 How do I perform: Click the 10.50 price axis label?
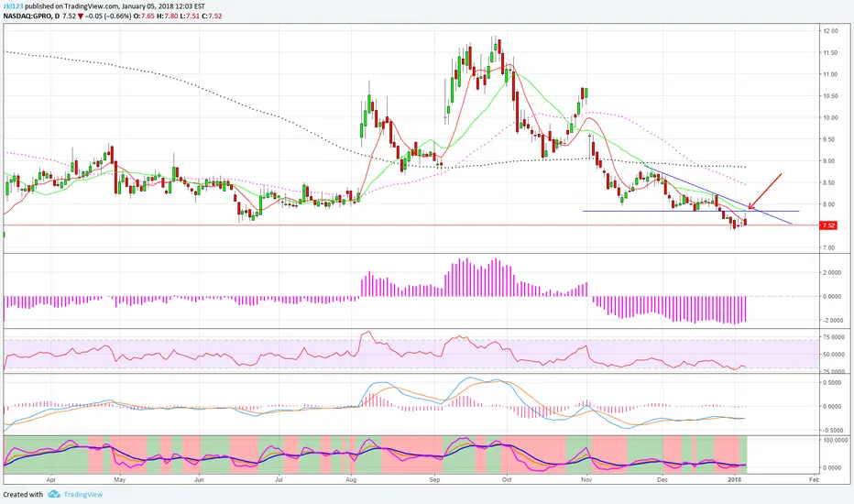(830, 96)
